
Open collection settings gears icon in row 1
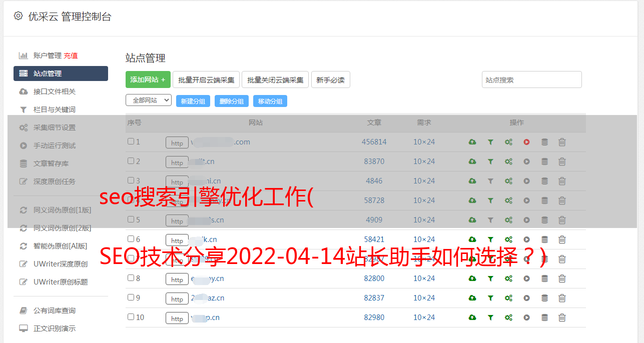point(508,142)
